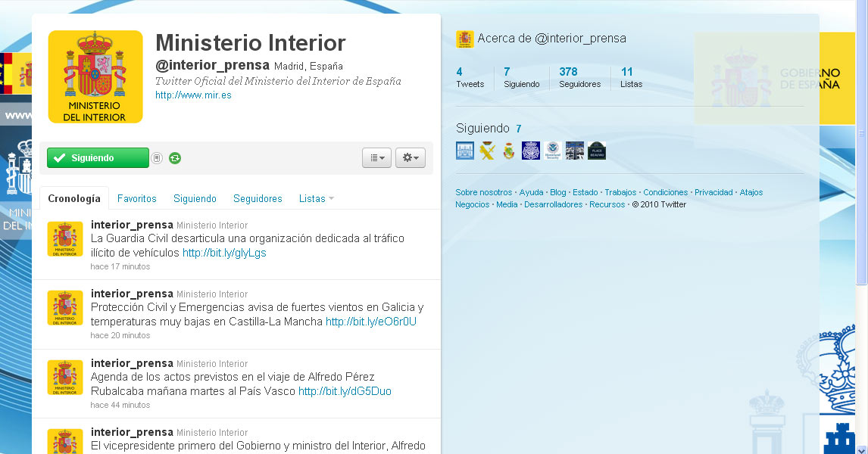Click the small coat of arms beside Acerca de
The image size is (868, 454).
point(464,39)
